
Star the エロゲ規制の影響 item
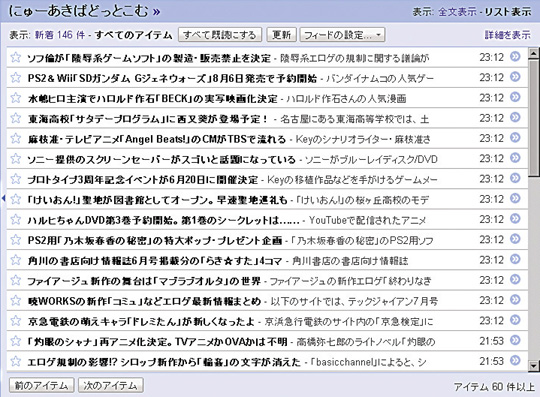pos(15,362)
